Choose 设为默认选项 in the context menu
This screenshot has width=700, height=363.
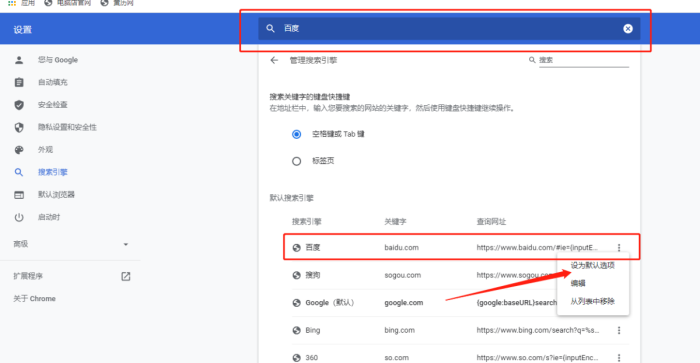593,265
